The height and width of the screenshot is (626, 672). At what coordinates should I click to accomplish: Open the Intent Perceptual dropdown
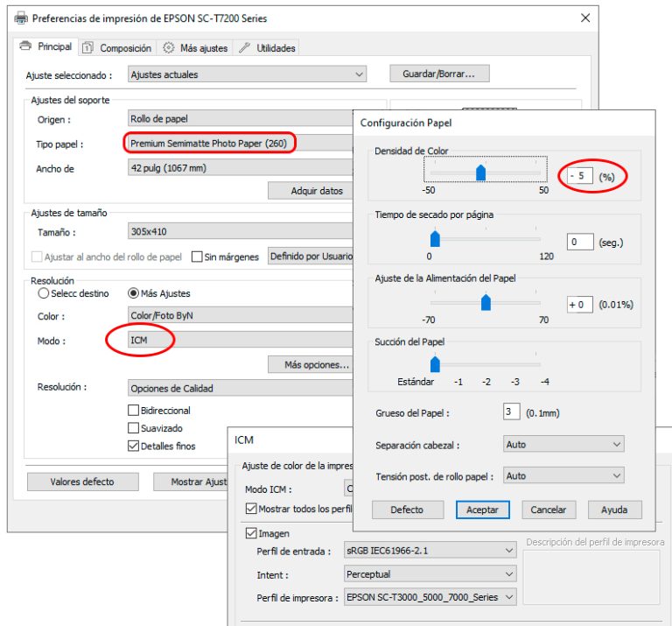coord(430,573)
